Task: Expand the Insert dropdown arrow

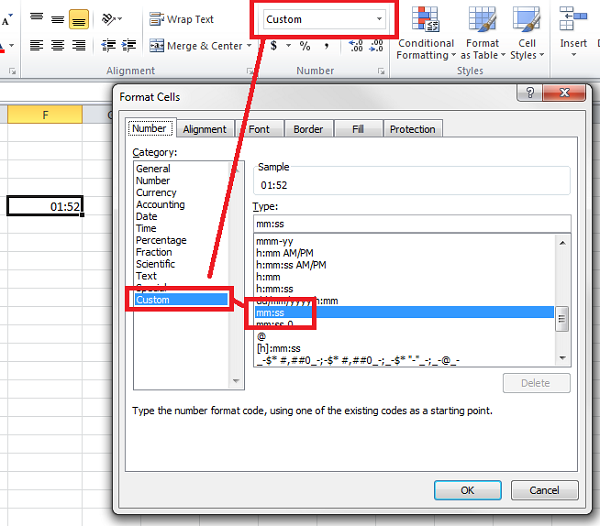Action: pos(574,55)
